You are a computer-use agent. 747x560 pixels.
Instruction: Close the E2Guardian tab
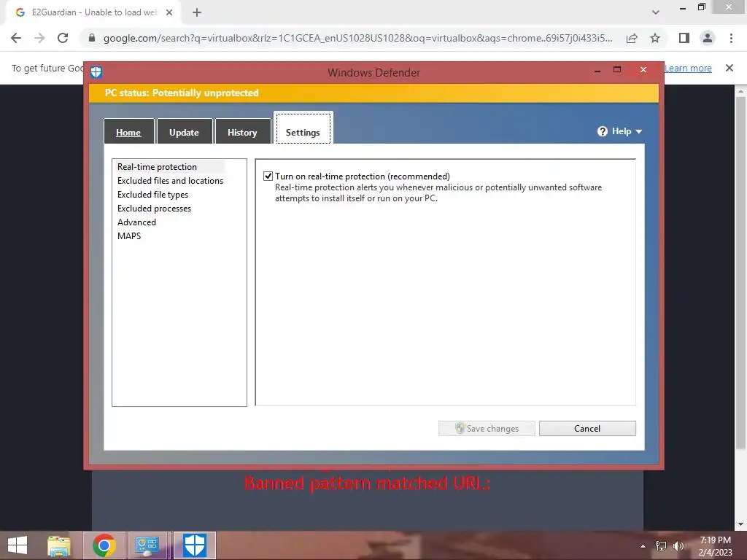[169, 12]
